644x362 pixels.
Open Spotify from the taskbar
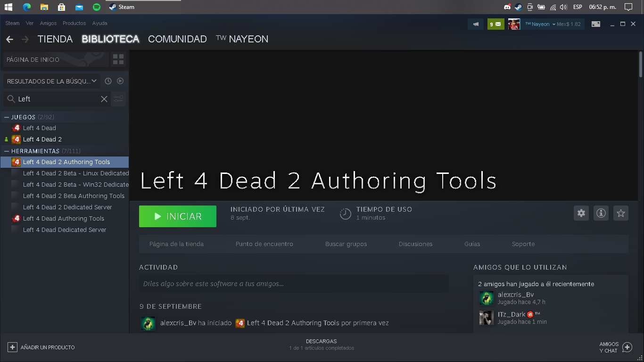(x=96, y=7)
